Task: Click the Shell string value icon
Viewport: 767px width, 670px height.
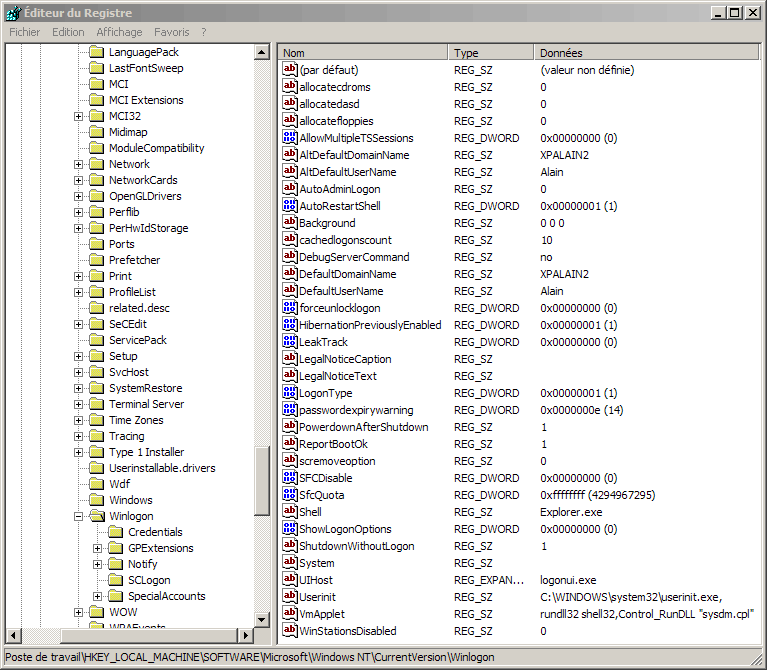Action: (291, 512)
